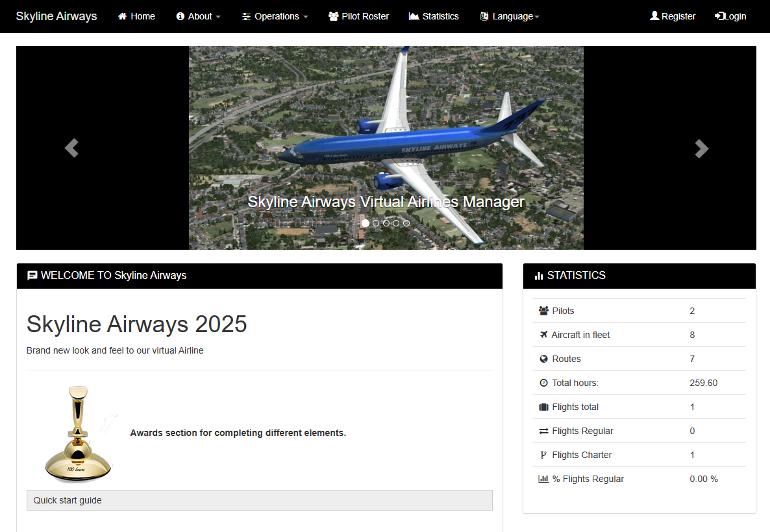The image size is (770, 532).
Task: Select the last carousel indicator dot
Action: (406, 223)
